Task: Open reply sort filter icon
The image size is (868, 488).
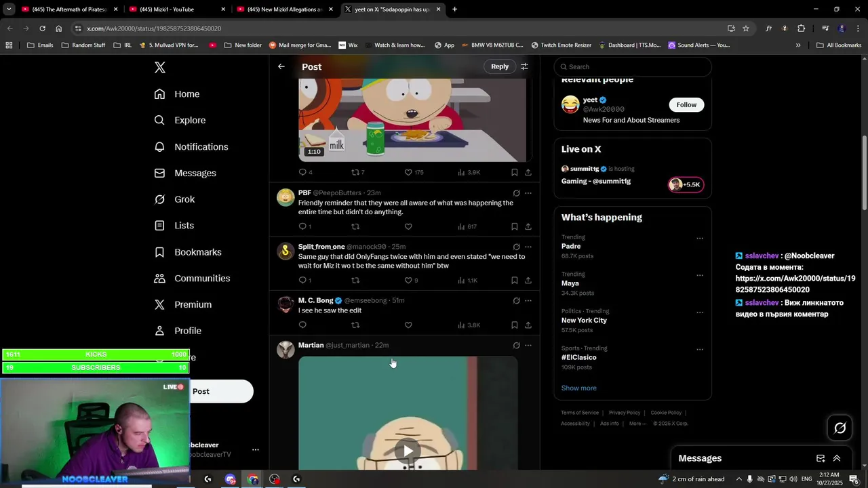Action: point(524,66)
